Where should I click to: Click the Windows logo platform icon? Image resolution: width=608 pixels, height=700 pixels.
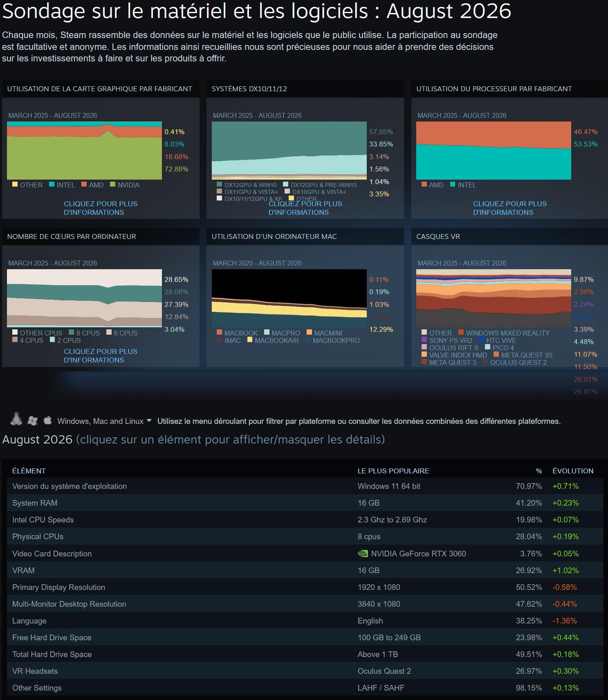click(x=32, y=421)
